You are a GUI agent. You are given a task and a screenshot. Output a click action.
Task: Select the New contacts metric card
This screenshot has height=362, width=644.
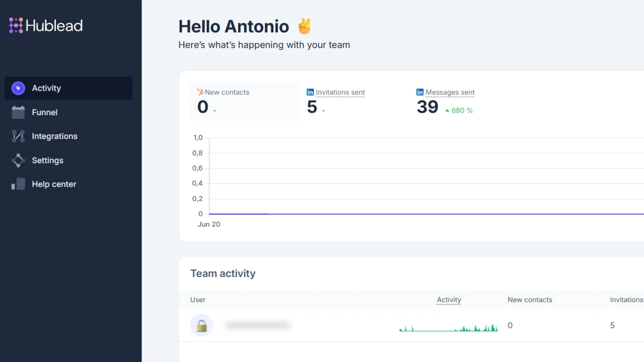pos(245,101)
